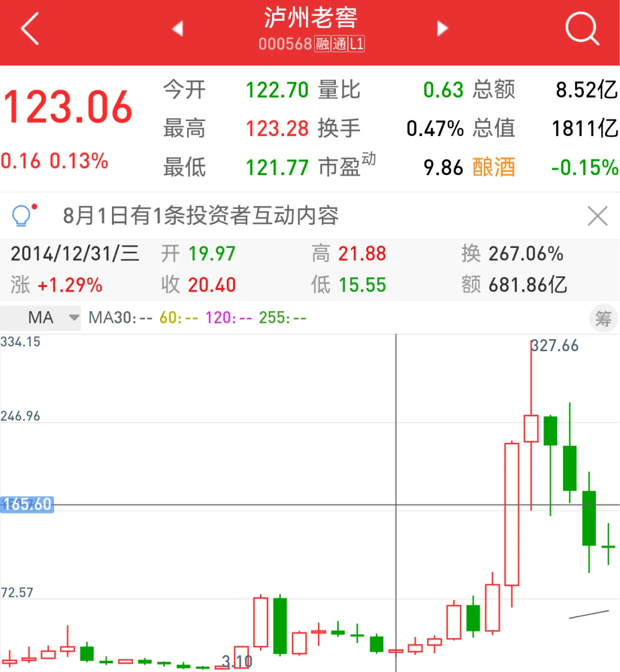Tap the 总值 1811亿 value
Screen dimensions: 620x672
[585, 129]
